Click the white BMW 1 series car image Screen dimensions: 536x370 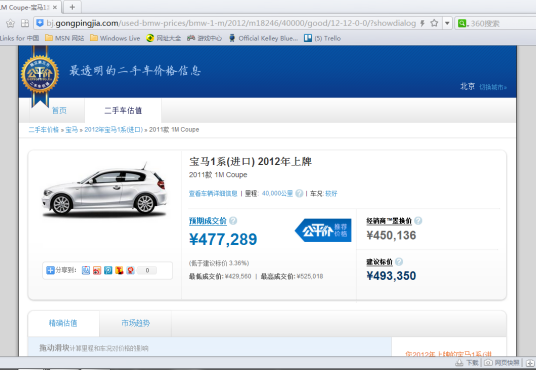coord(104,191)
